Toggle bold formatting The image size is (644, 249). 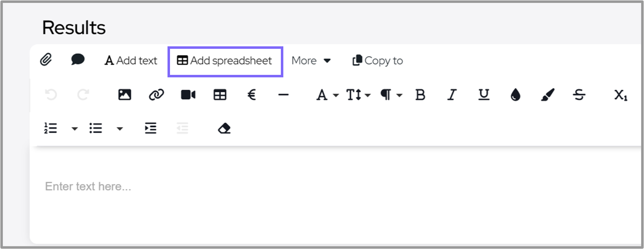pos(420,95)
